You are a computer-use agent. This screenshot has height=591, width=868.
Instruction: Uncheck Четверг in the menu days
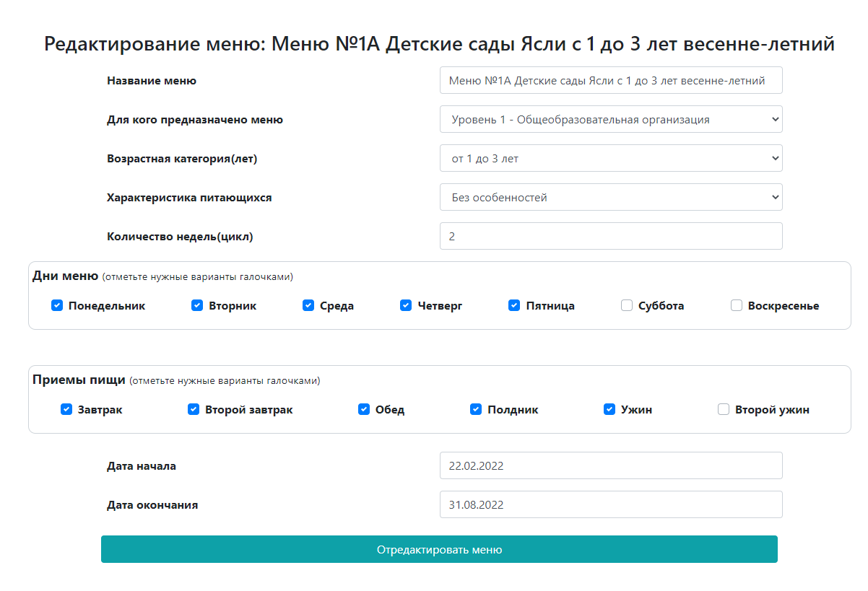pyautogui.click(x=406, y=305)
